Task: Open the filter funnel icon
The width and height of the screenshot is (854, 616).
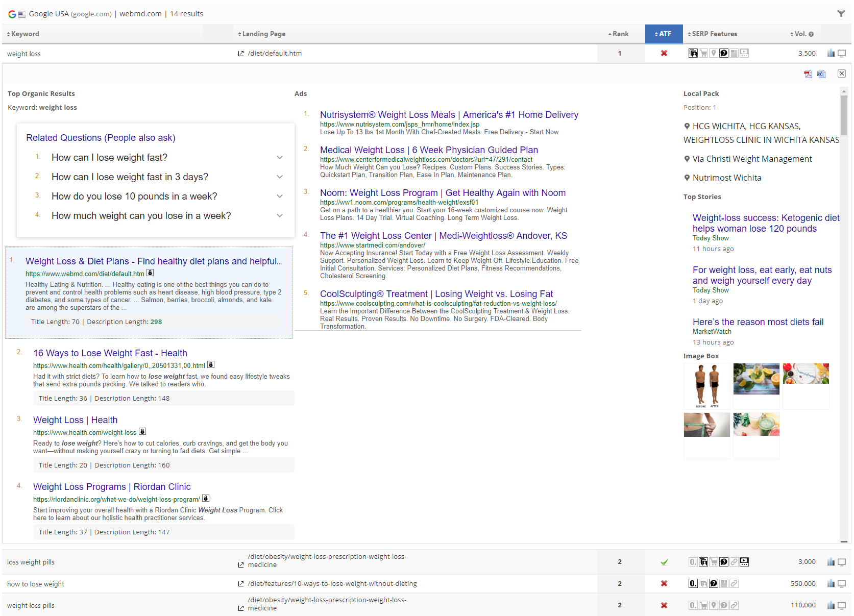Action: pos(841,14)
